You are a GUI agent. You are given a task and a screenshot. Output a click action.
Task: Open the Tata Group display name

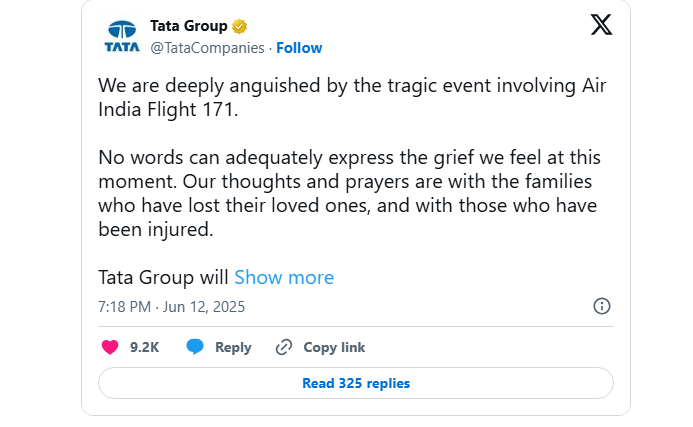click(x=189, y=26)
